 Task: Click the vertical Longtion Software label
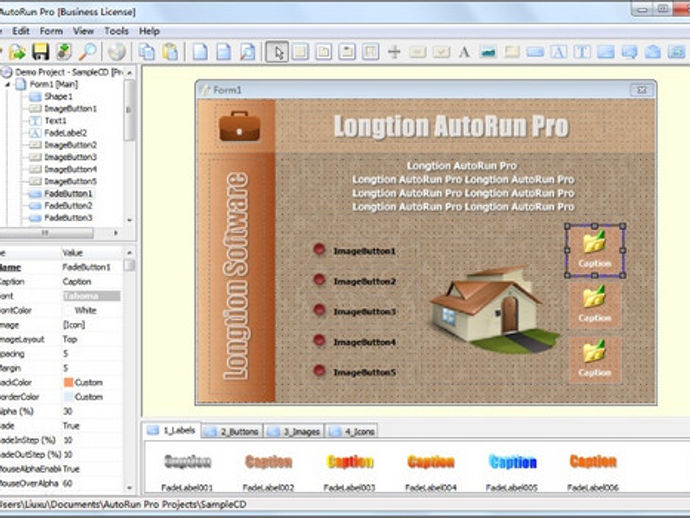point(235,276)
